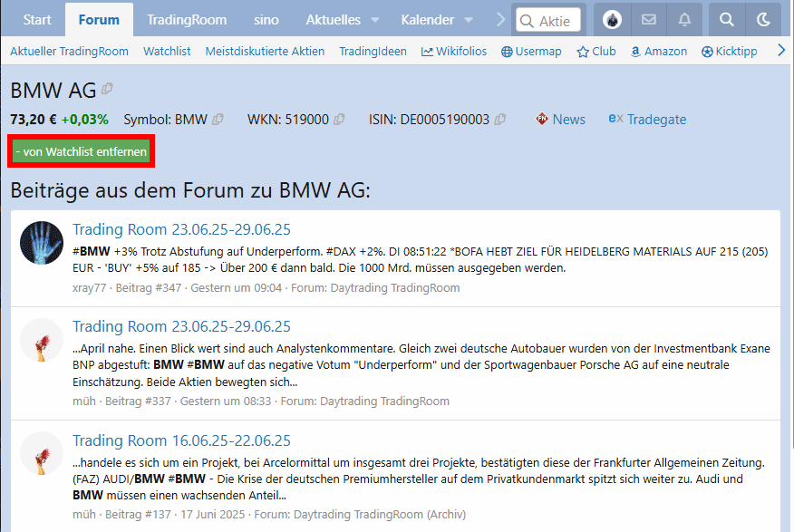Image resolution: width=794 pixels, height=532 pixels.
Task: Open the notifications bell icon
Action: [x=684, y=20]
